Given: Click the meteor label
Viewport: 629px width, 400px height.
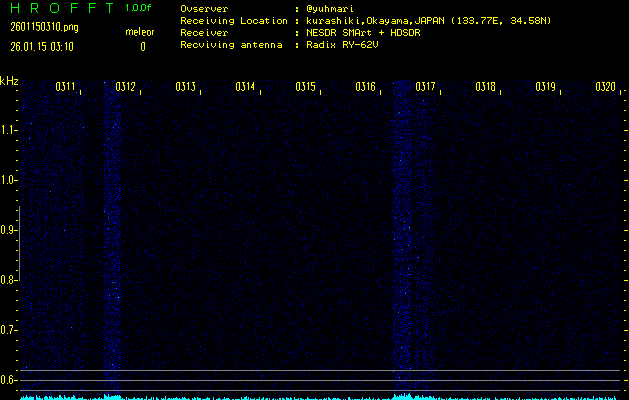Looking at the screenshot, I should 140,32.
